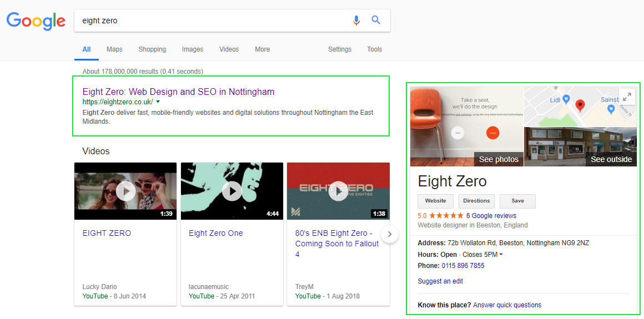Image resolution: width=644 pixels, height=319 pixels.
Task: Expand opening hours dropdown arrow
Action: pyautogui.click(x=501, y=255)
